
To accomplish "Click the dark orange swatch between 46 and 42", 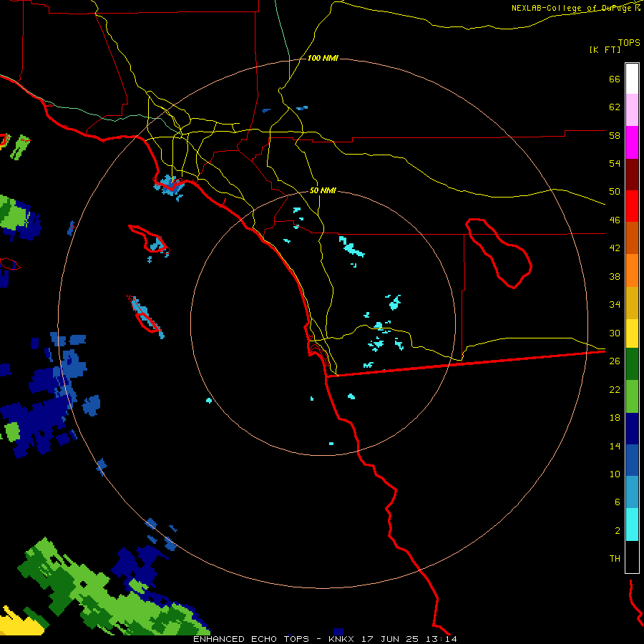I will coord(632,238).
